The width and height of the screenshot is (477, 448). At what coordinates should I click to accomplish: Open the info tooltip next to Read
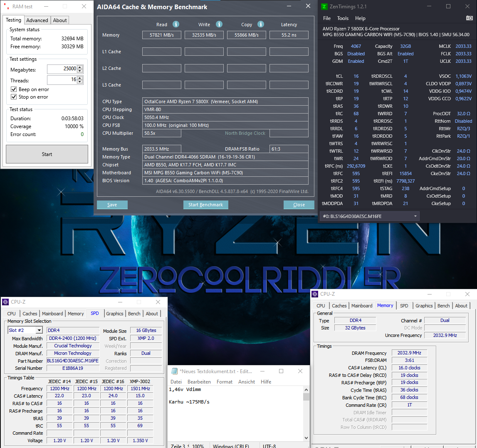[x=175, y=24]
